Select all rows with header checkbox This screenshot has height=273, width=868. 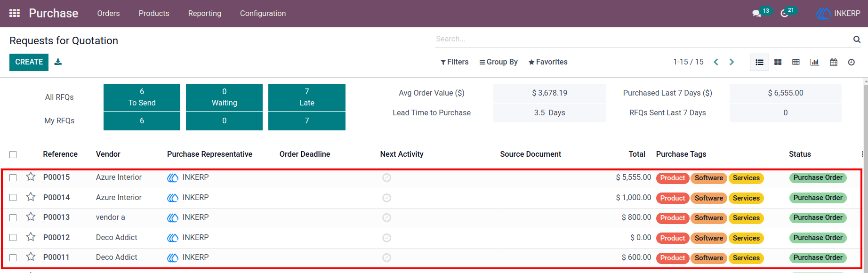[x=13, y=154]
